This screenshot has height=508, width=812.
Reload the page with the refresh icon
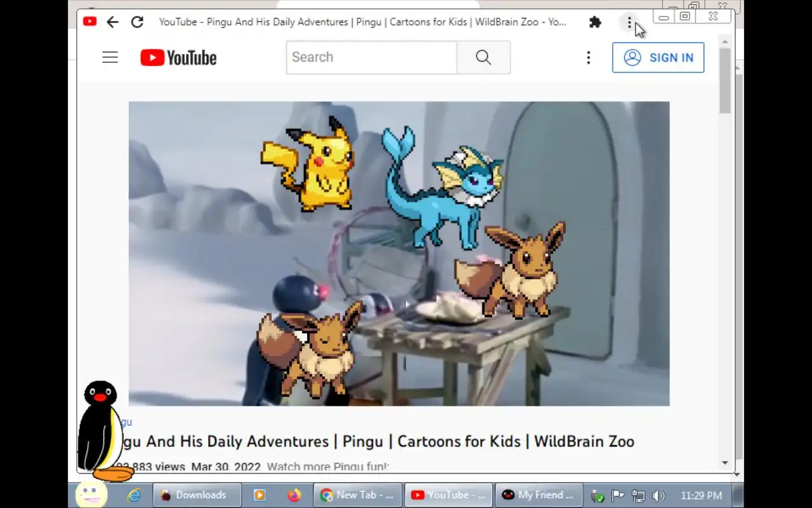tap(137, 22)
